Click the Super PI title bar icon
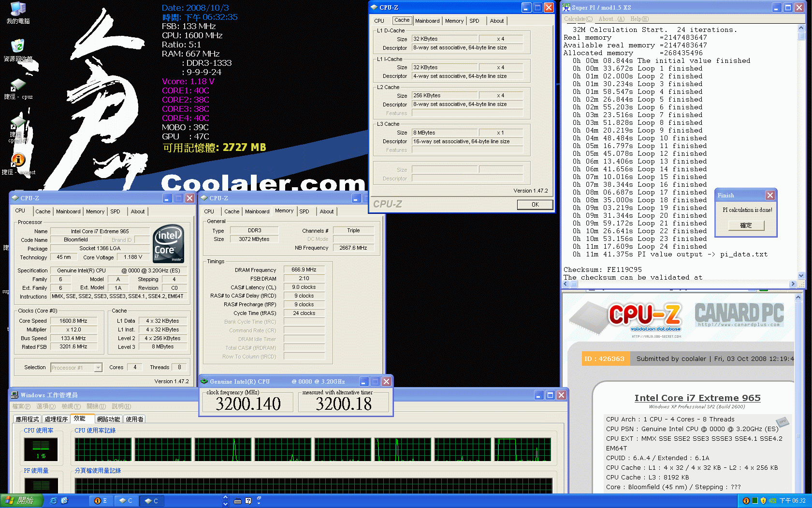The width and height of the screenshot is (812, 508). pyautogui.click(x=566, y=7)
